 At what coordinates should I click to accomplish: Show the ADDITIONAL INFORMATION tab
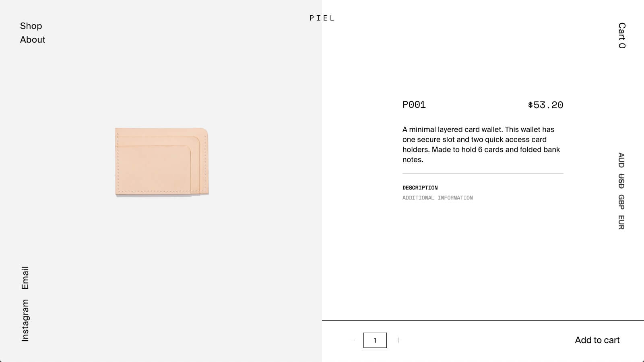pyautogui.click(x=438, y=198)
